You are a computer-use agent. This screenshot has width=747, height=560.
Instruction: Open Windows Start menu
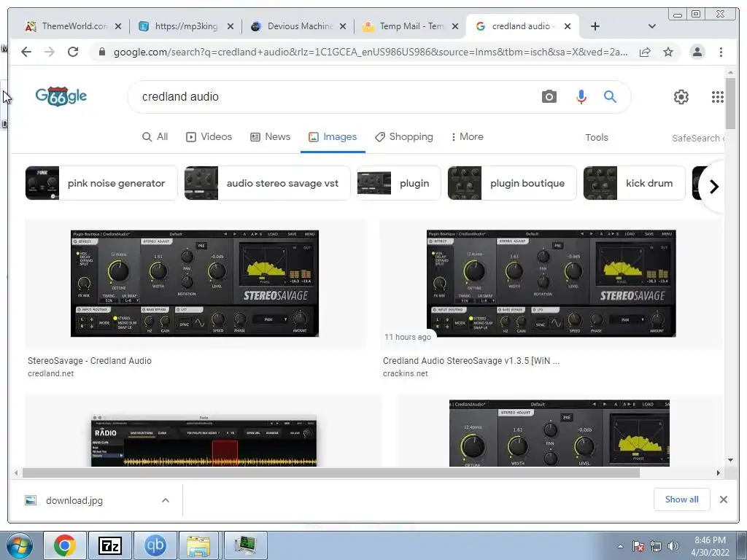click(x=20, y=545)
